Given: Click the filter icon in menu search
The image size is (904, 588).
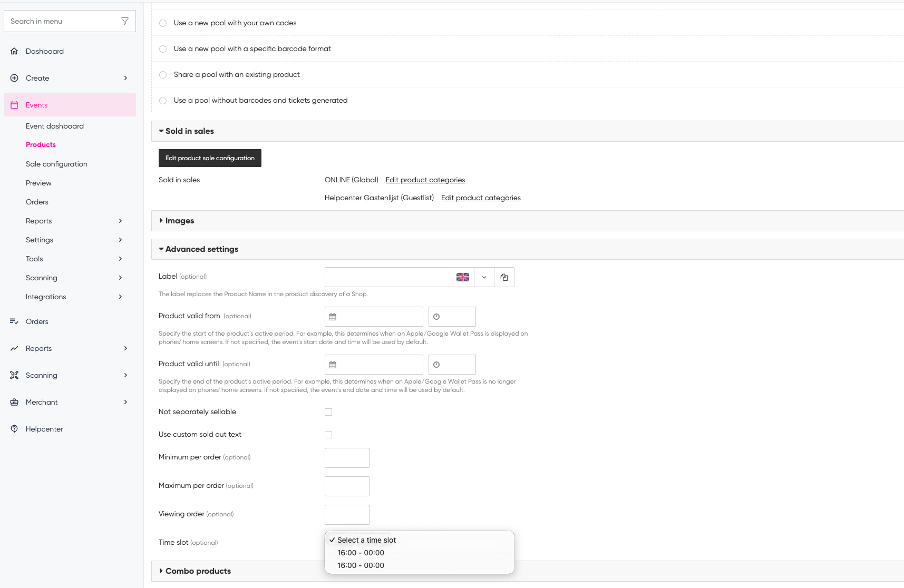Looking at the screenshot, I should [x=125, y=21].
